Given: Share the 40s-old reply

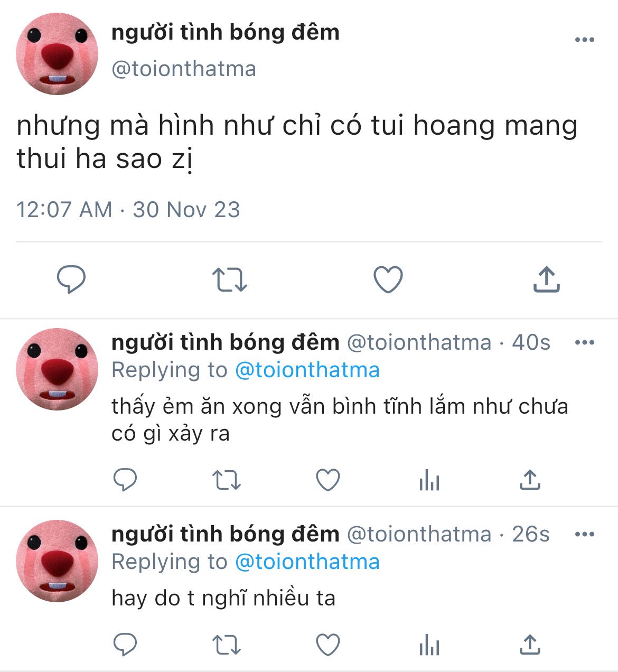Looking at the screenshot, I should click(529, 480).
